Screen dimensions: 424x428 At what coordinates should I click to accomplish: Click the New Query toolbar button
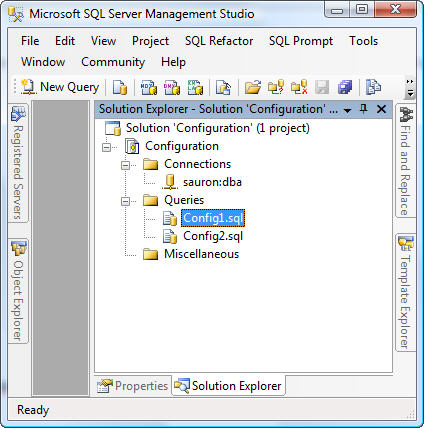[60, 87]
